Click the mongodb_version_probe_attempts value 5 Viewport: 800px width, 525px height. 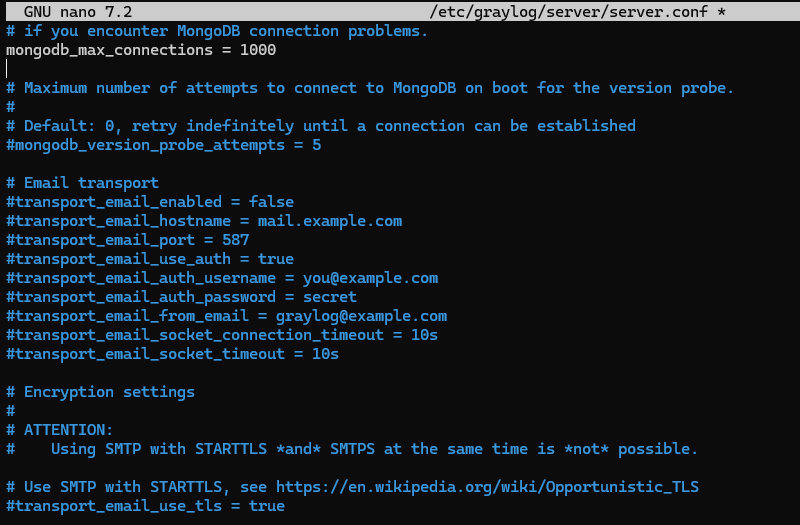(316, 145)
